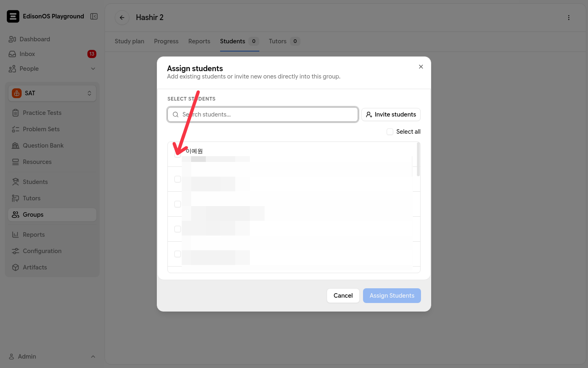Screen dimensions: 588x368
Task: Click the EdisonOS logo icon
Action: pos(13,16)
